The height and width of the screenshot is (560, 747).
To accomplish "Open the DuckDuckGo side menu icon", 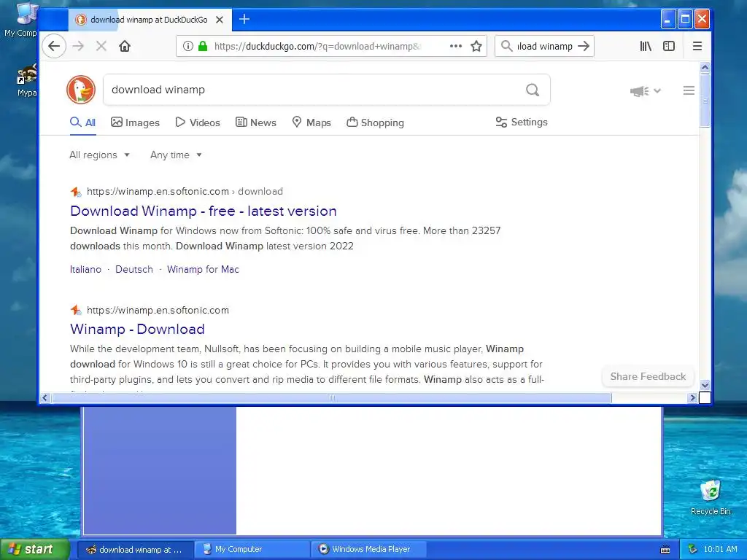I will click(x=689, y=90).
